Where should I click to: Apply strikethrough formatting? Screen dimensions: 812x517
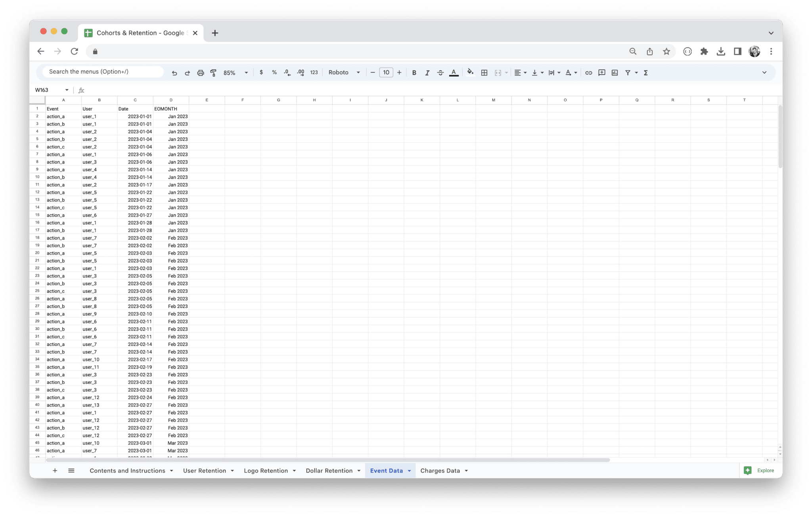click(440, 73)
